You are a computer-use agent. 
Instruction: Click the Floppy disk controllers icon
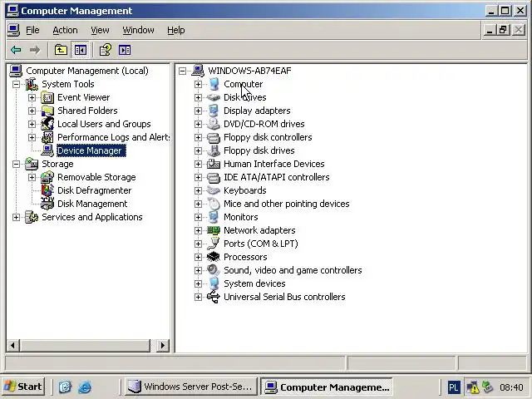pyautogui.click(x=214, y=137)
